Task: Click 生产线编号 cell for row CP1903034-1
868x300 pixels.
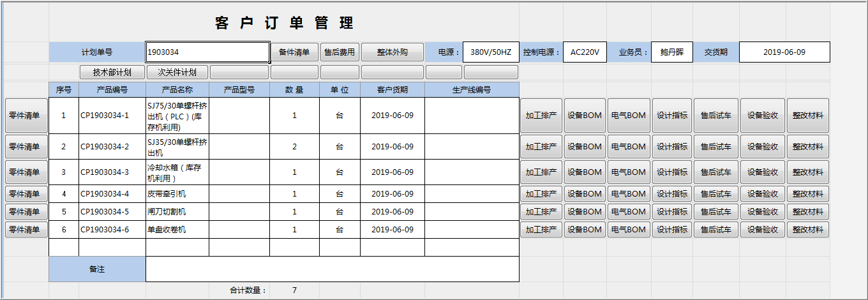Action: coord(472,116)
